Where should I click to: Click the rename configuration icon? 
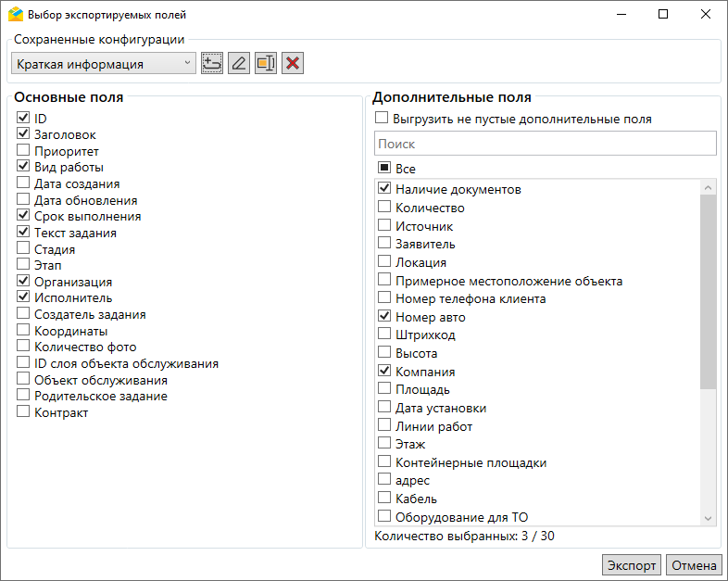266,63
